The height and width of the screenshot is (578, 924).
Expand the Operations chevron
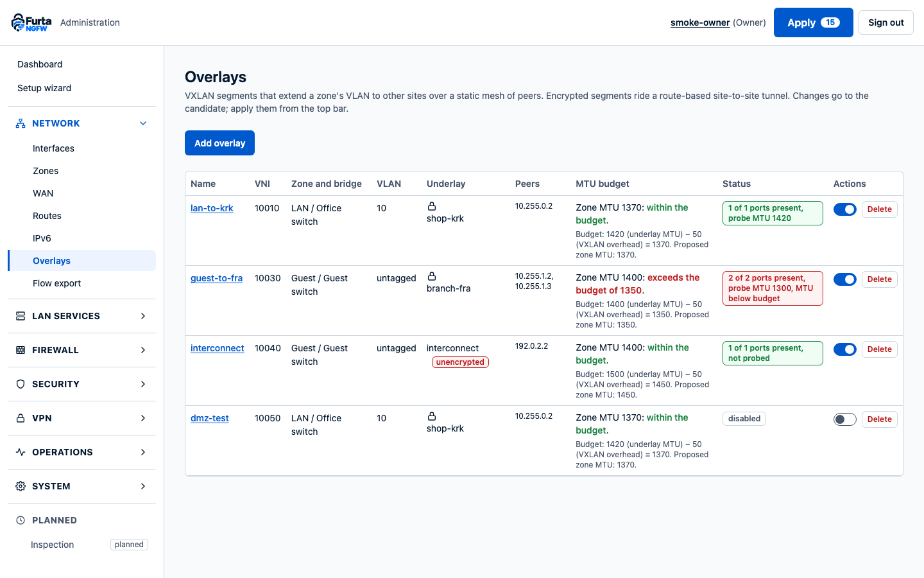coord(143,452)
